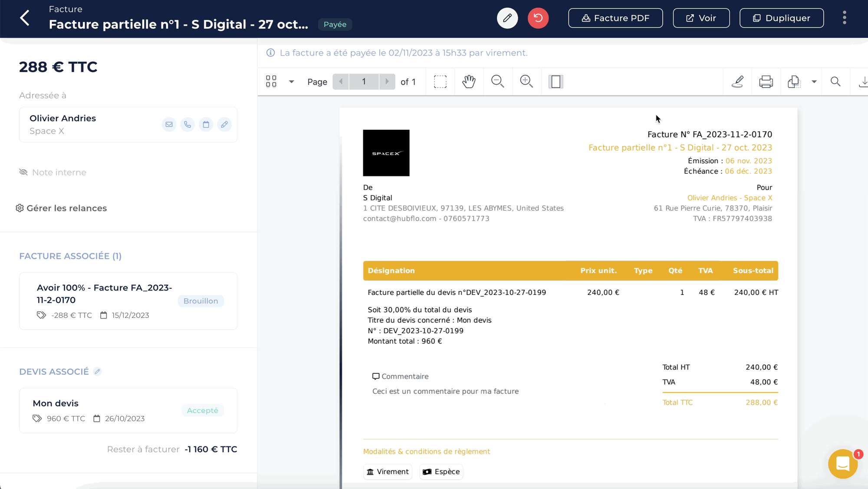Send email to Olivier Andries
The height and width of the screenshot is (489, 868).
[169, 125]
